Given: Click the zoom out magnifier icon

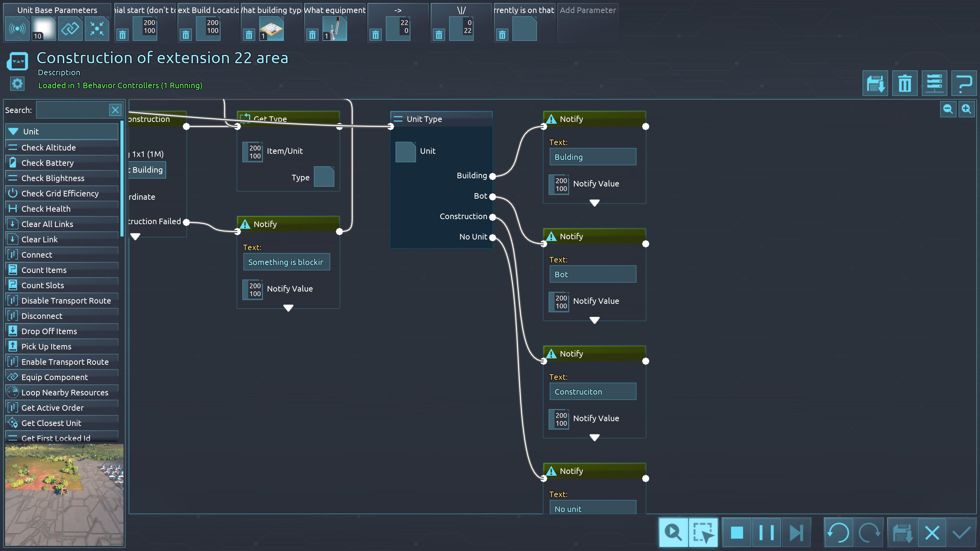Looking at the screenshot, I should [x=948, y=109].
